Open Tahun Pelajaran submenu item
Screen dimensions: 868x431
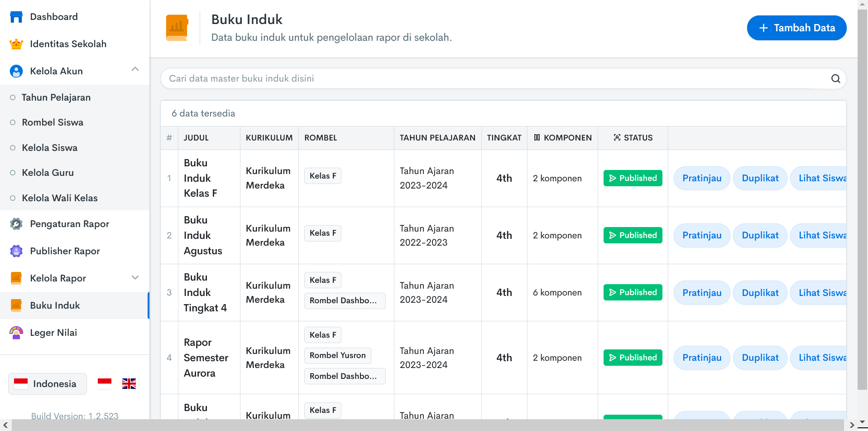[56, 97]
